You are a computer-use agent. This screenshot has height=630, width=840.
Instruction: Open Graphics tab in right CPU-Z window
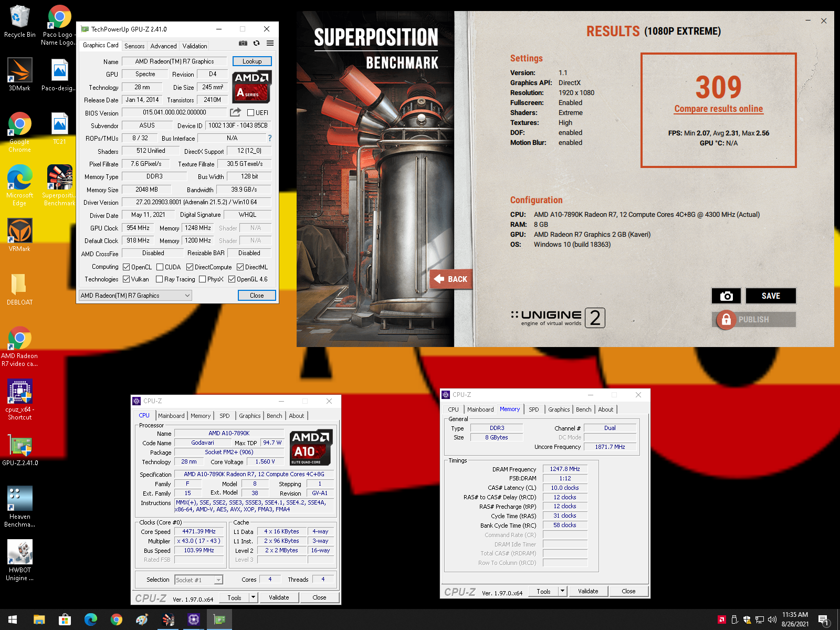[559, 409]
